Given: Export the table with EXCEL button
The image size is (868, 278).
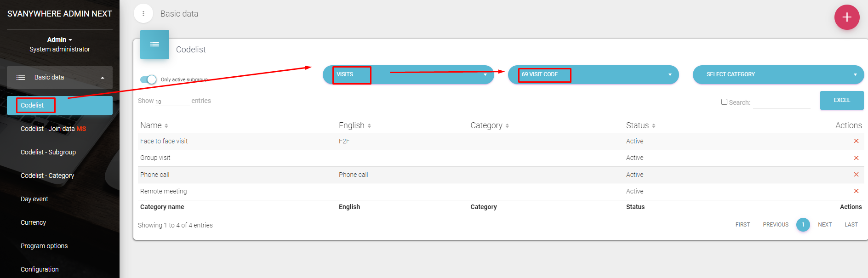Looking at the screenshot, I should pyautogui.click(x=841, y=100).
